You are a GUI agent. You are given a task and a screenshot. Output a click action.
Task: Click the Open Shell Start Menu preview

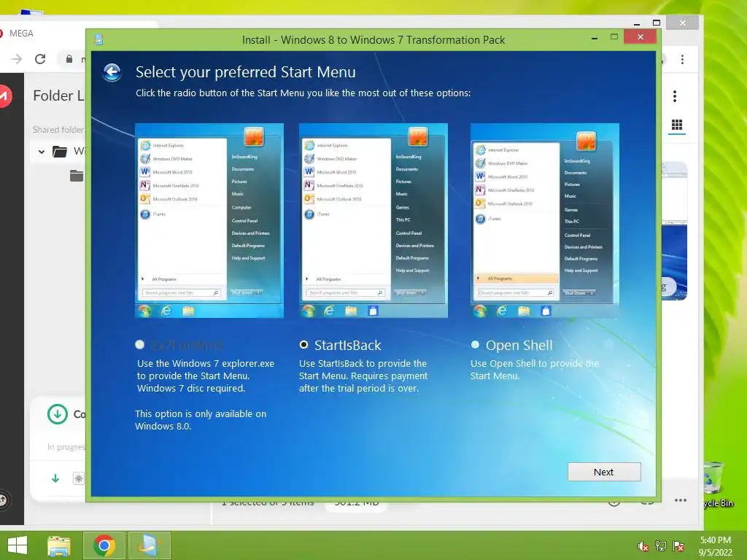pyautogui.click(x=544, y=220)
